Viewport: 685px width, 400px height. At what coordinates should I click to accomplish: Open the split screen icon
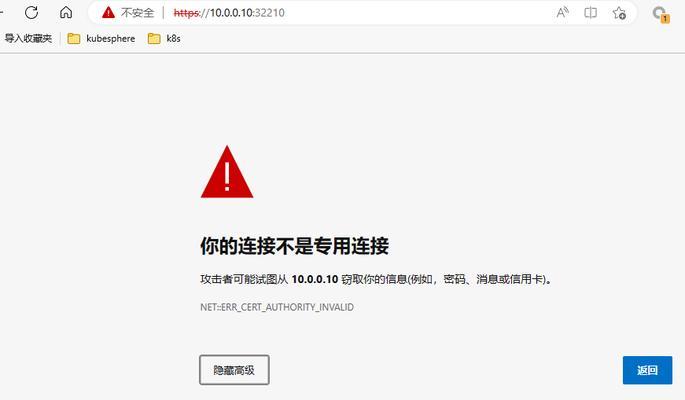pyautogui.click(x=591, y=13)
